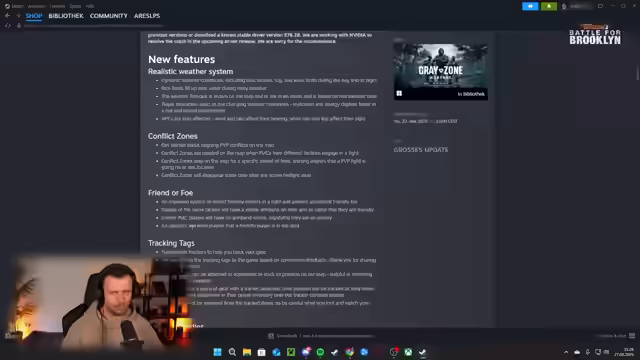Open the Windows Start menu
This screenshot has width=640, height=360.
click(x=218, y=352)
